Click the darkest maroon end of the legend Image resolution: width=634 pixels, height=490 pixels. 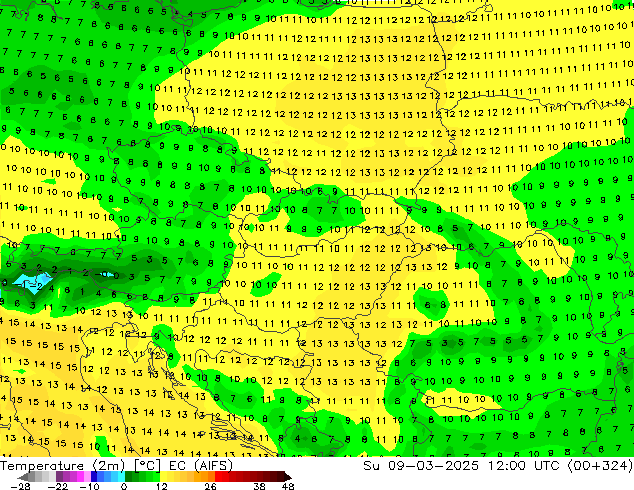(x=287, y=477)
